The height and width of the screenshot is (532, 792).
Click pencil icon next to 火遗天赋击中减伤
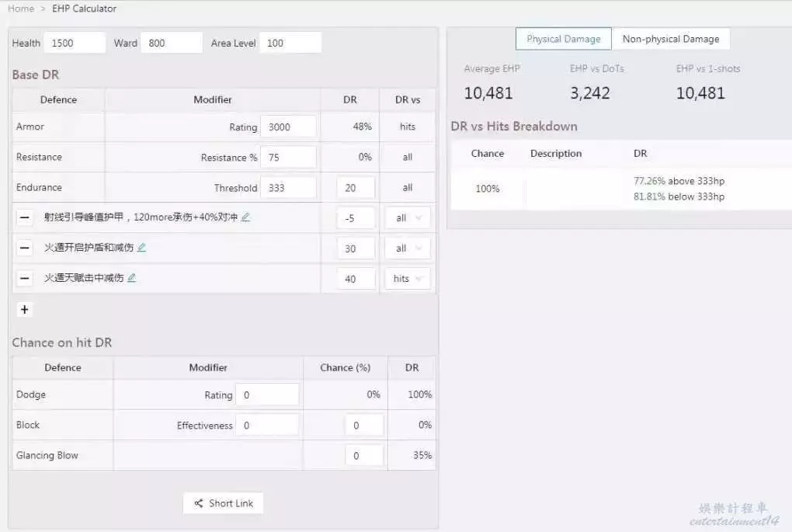pyautogui.click(x=131, y=278)
